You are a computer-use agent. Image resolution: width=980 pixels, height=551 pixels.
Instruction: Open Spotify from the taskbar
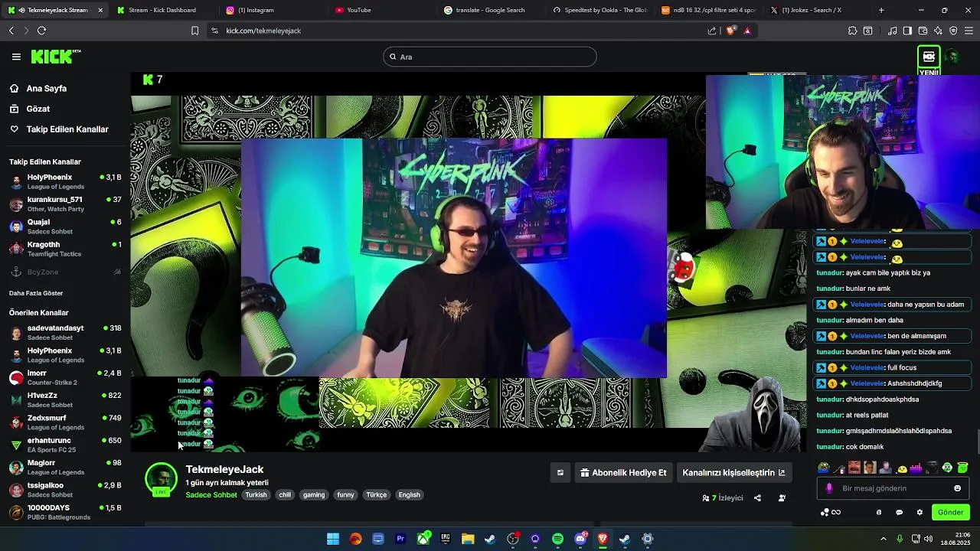[557, 540]
